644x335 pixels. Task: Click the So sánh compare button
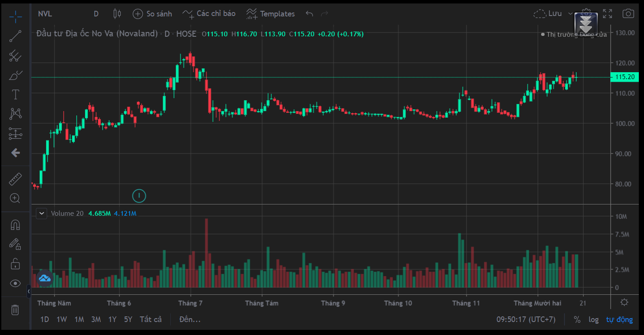tap(152, 14)
